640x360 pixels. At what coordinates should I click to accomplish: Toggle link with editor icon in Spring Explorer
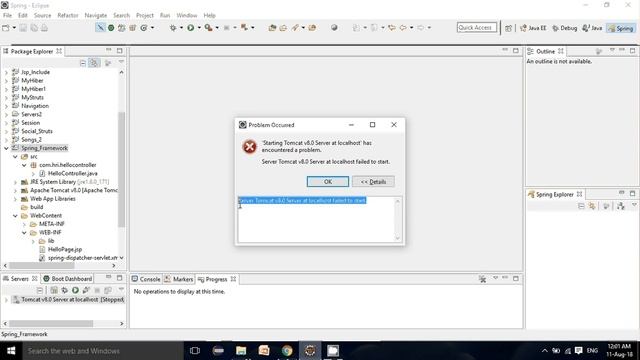592,206
